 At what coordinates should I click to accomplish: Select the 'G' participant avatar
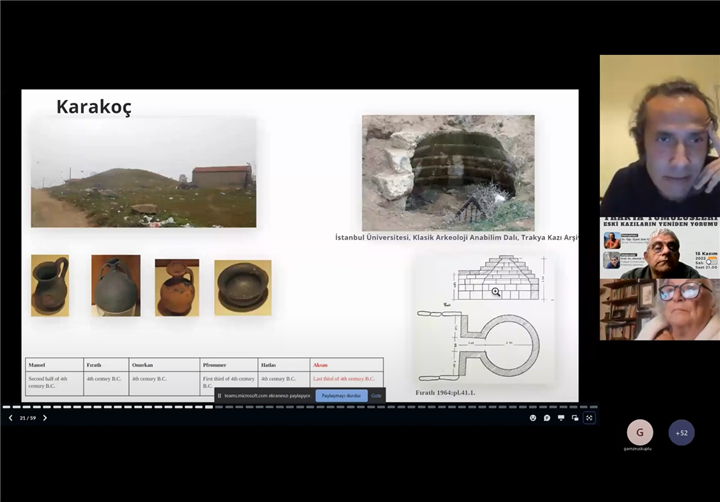point(640,432)
